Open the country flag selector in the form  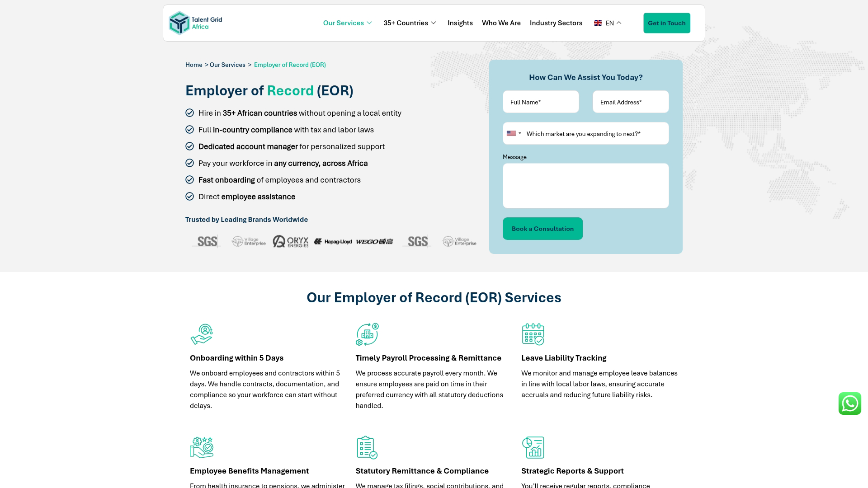pos(514,133)
